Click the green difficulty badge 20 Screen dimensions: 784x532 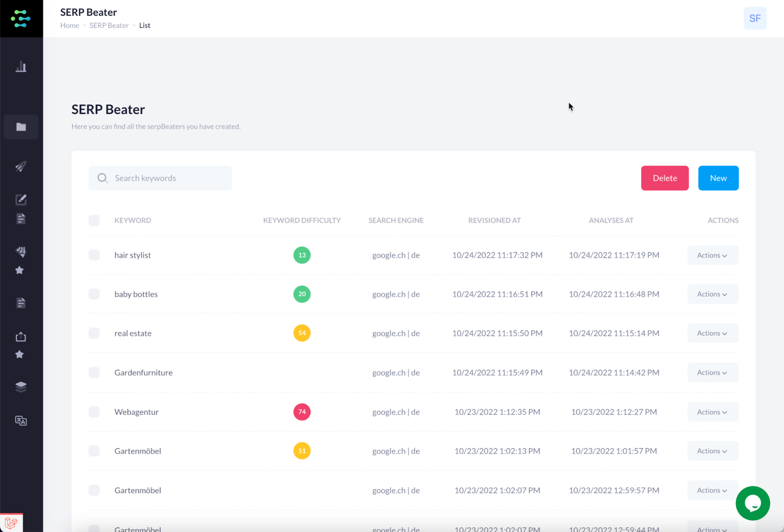click(x=302, y=294)
